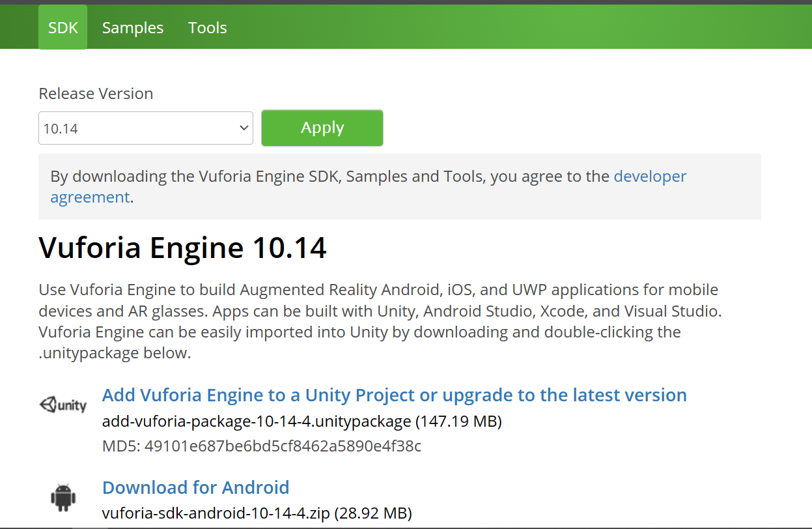Open the Tools tab

click(x=208, y=27)
